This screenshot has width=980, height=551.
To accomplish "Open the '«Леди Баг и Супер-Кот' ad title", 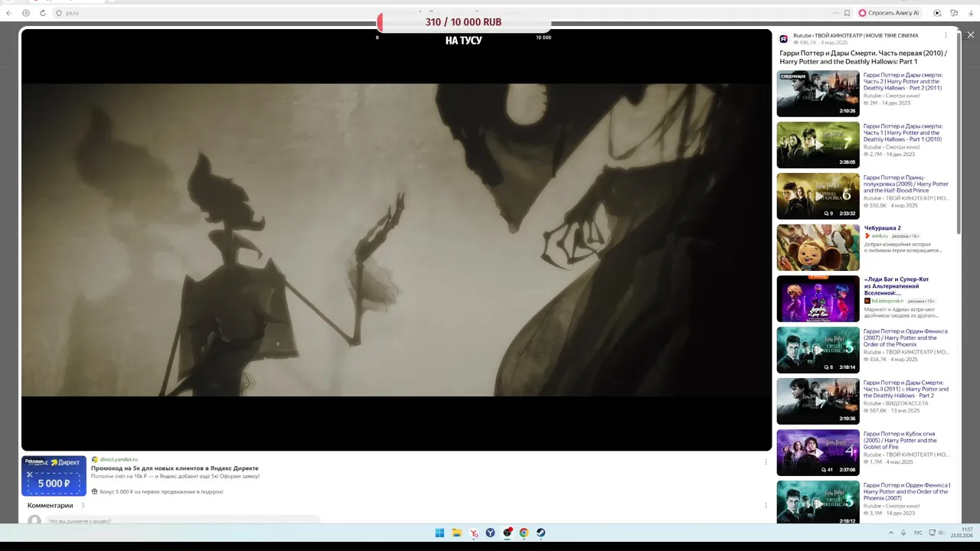I will [897, 286].
